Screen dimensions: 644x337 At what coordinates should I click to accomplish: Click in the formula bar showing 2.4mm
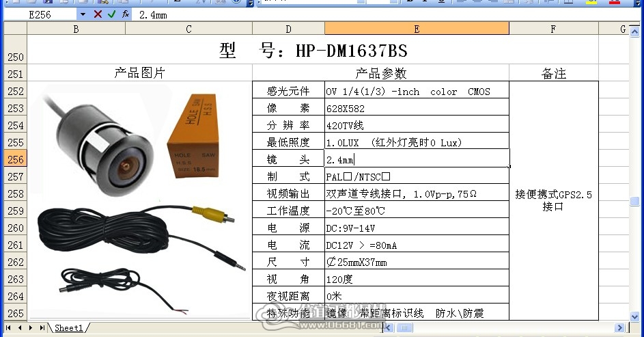(x=386, y=15)
